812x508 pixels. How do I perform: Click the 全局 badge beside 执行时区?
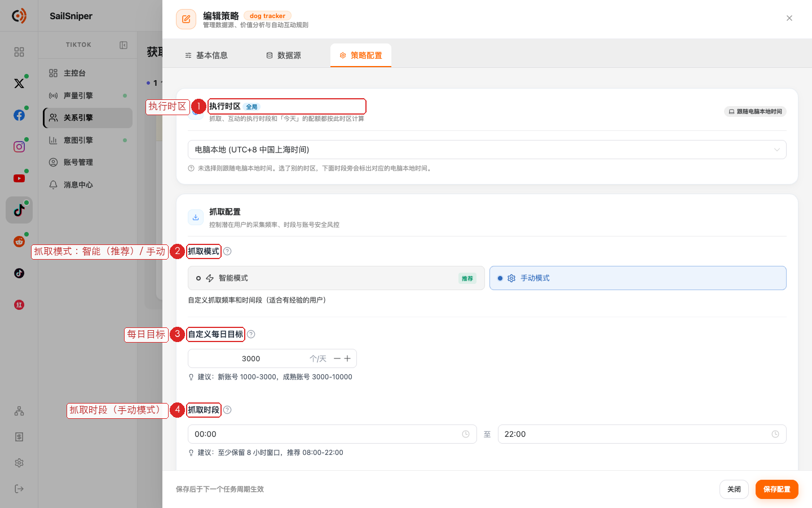point(251,107)
